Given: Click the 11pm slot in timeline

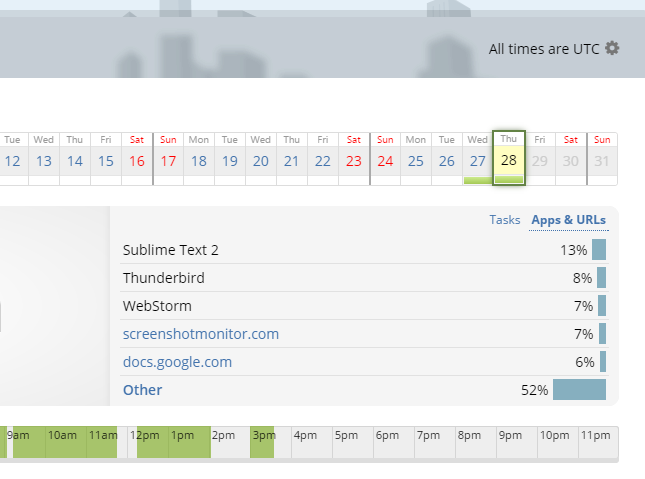Looking at the screenshot, I should (599, 442).
